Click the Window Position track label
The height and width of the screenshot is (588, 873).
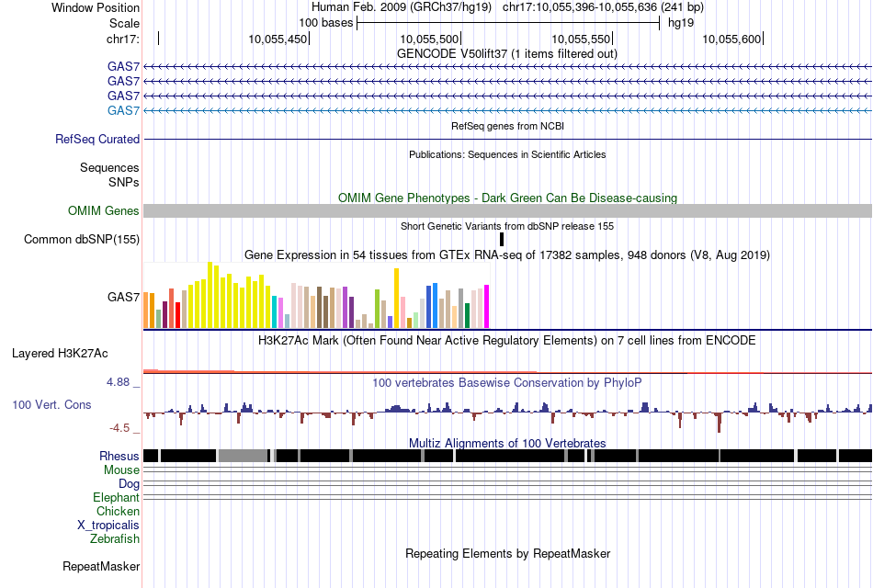96,7
